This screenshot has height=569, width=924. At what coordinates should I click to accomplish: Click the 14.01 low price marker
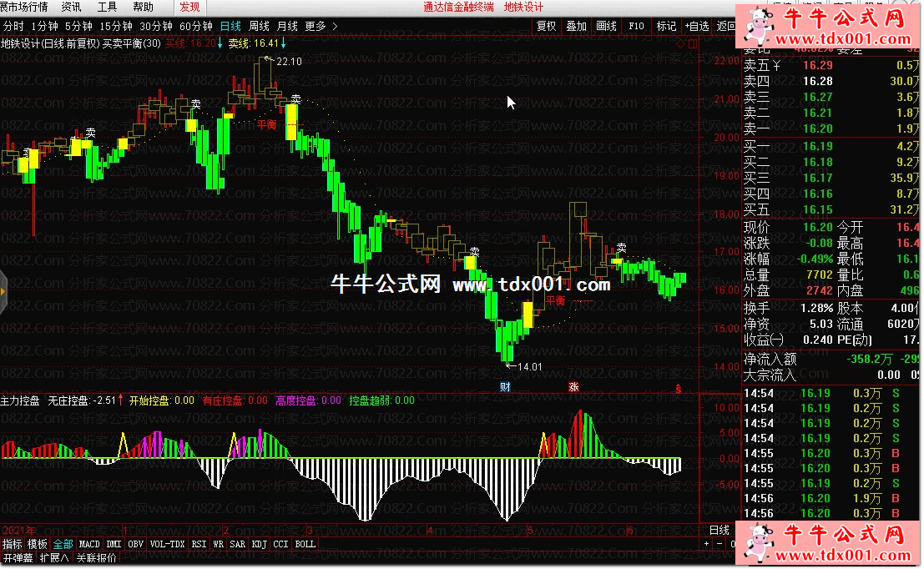point(529,366)
